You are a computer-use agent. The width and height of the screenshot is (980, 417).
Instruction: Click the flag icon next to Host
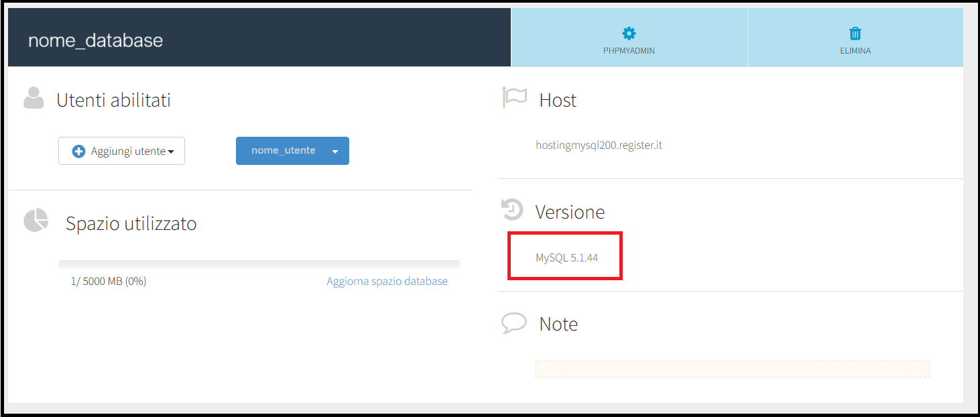pyautogui.click(x=514, y=98)
